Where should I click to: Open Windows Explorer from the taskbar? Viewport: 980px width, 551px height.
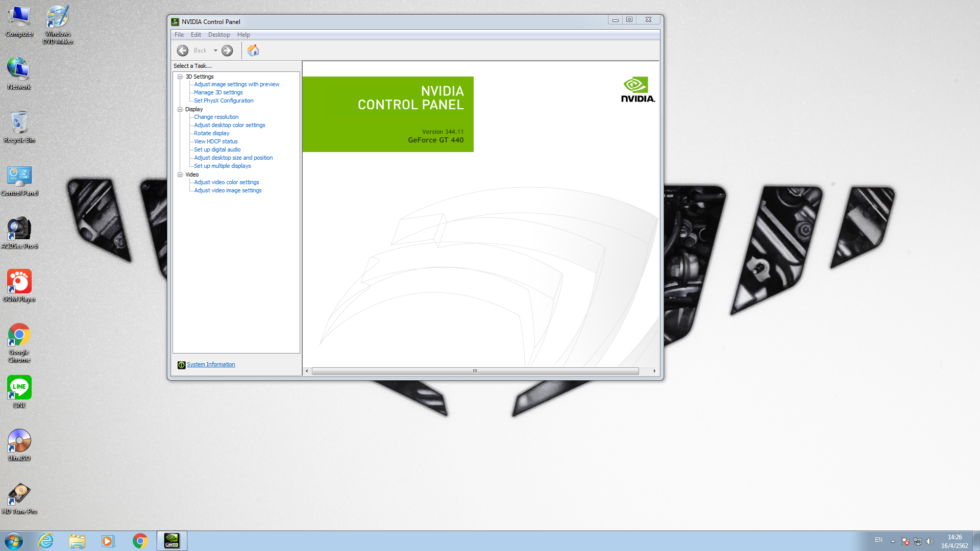(x=77, y=541)
